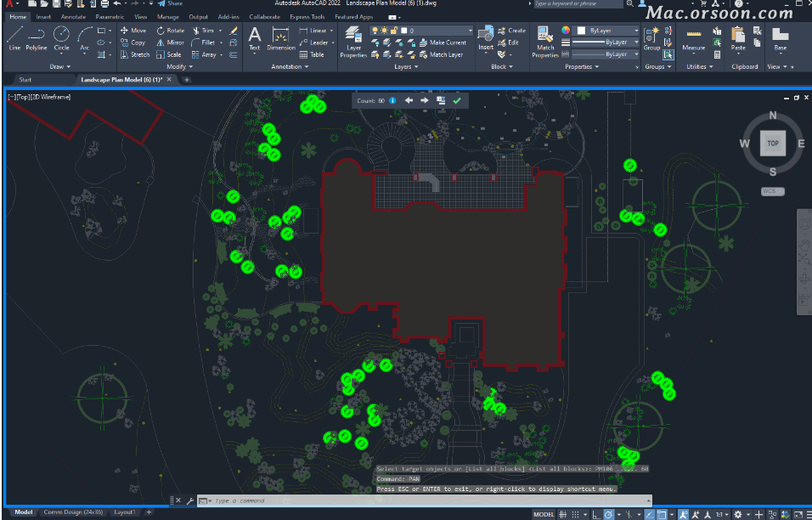Screen dimensions: 812x520
Task: Open the layer name dropdown
Action: pos(421,31)
